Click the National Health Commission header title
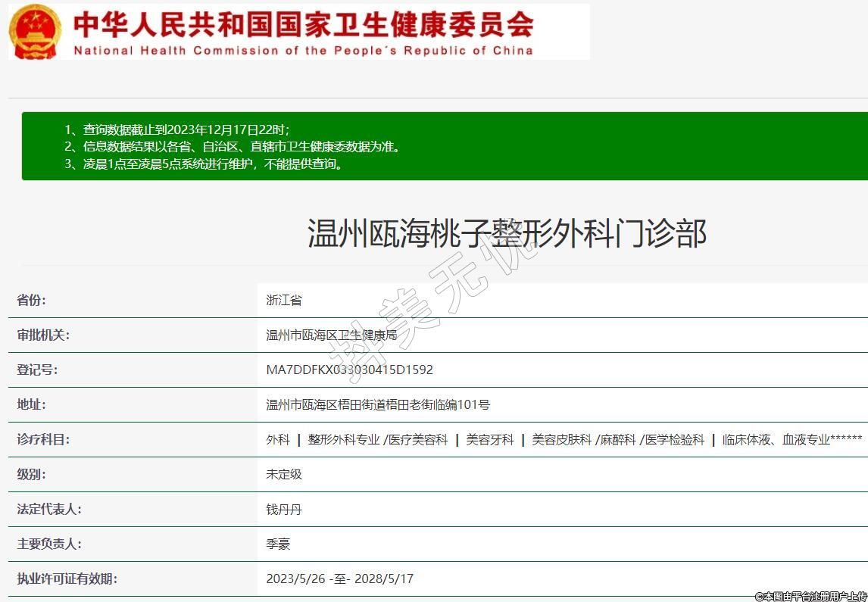The image size is (868, 602). [303, 32]
